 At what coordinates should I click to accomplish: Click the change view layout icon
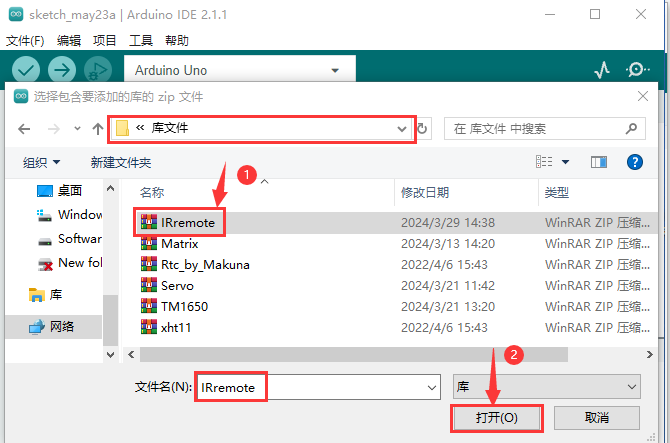[x=544, y=161]
